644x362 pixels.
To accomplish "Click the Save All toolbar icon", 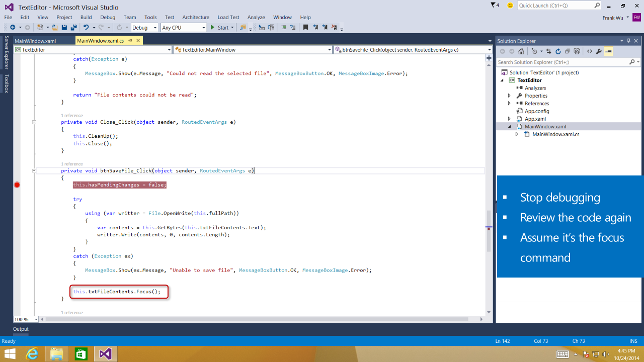I will 73,28.
